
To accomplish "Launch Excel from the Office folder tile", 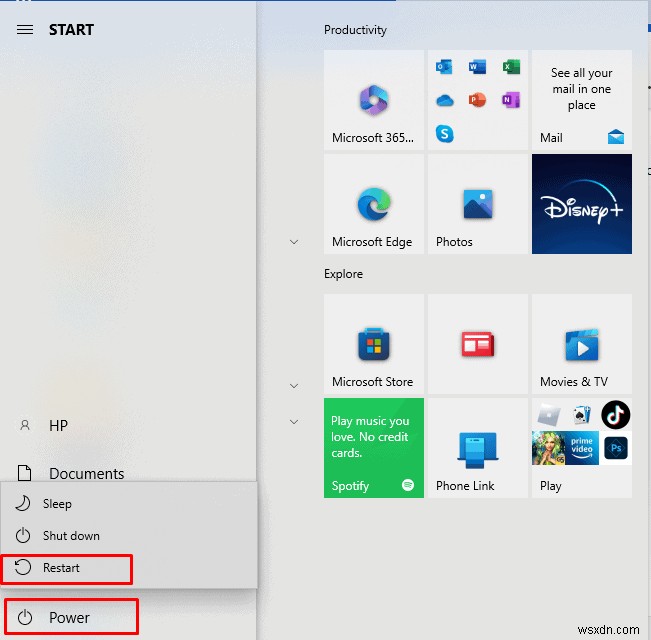I will pyautogui.click(x=511, y=66).
